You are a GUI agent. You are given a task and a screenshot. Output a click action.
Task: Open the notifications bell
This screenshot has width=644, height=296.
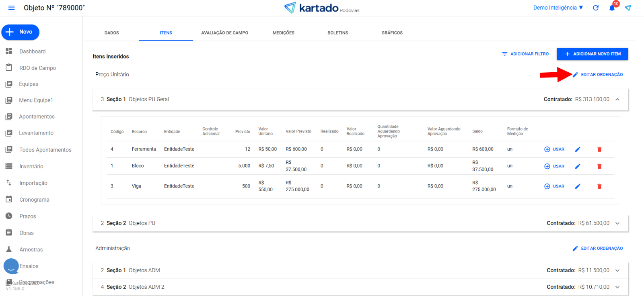pos(612,8)
